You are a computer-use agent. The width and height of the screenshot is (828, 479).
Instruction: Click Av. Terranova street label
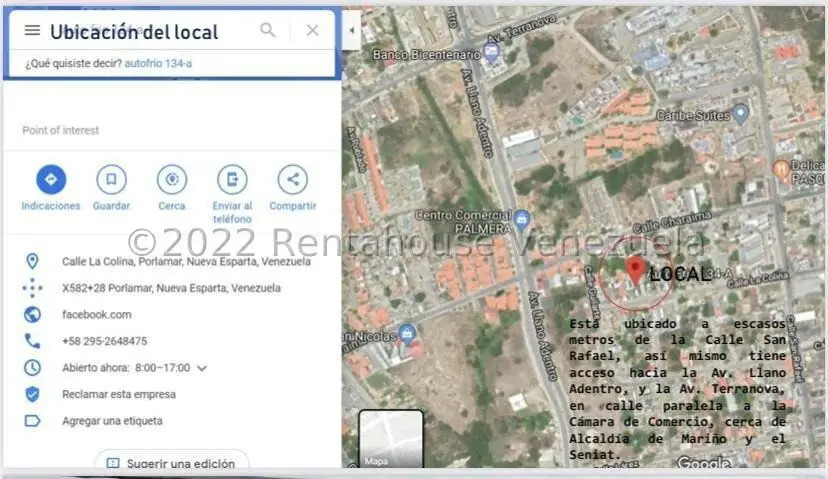521,29
